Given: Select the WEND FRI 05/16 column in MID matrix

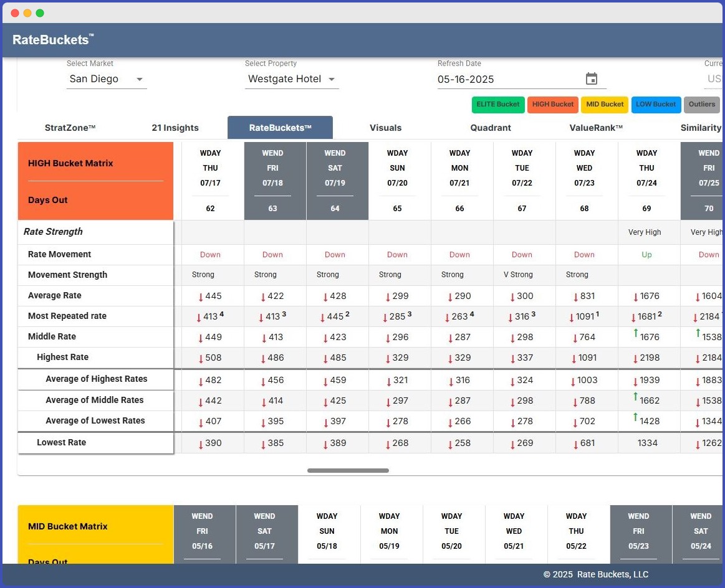Looking at the screenshot, I should tap(204, 534).
